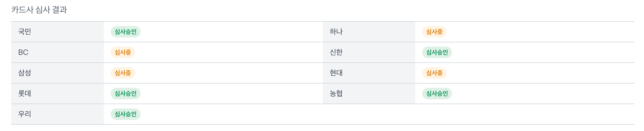Select the 삼성 card company label

click(x=25, y=73)
